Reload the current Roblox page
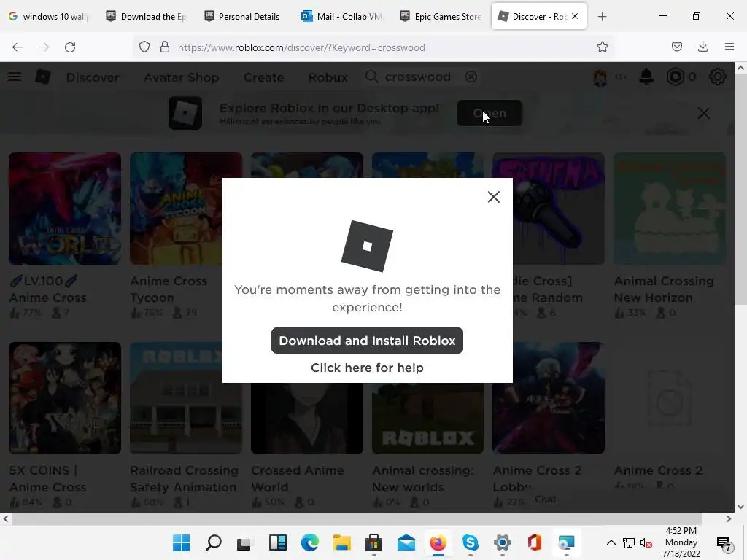Viewport: 747px width, 560px height. [x=70, y=47]
